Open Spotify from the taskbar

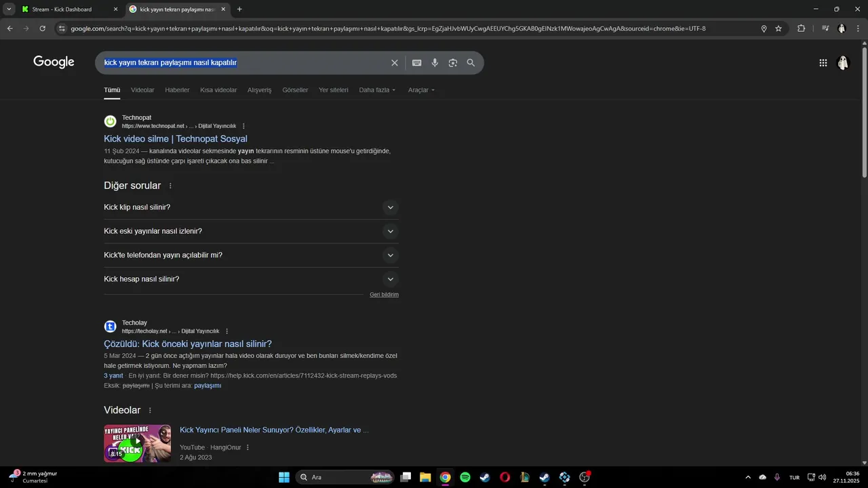465,477
